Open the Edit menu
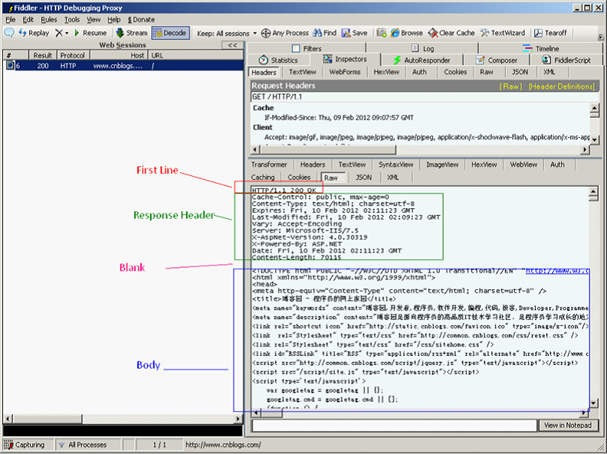Viewport: 607px width, 454px height. click(x=28, y=19)
